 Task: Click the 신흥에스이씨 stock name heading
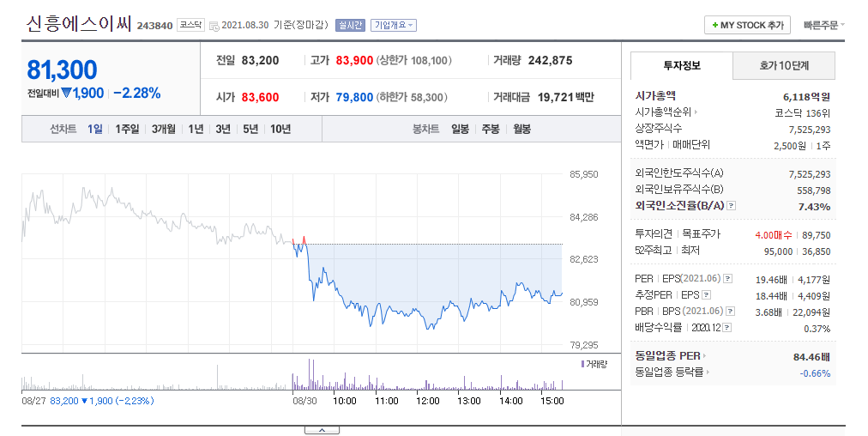[x=79, y=24]
